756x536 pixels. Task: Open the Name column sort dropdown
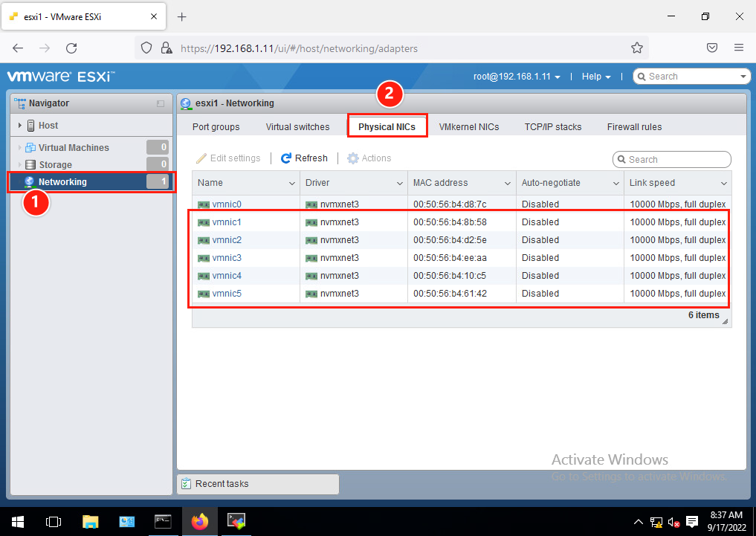(290, 183)
